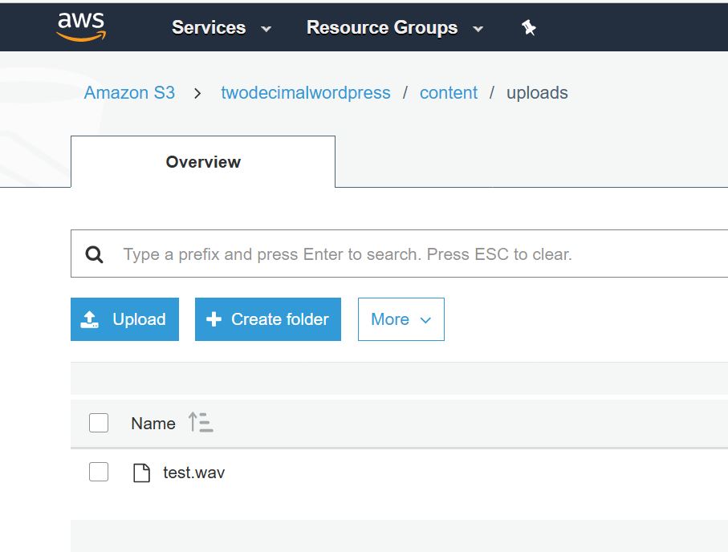This screenshot has width=728, height=560.
Task: Click the AWS logo
Action: (81, 26)
